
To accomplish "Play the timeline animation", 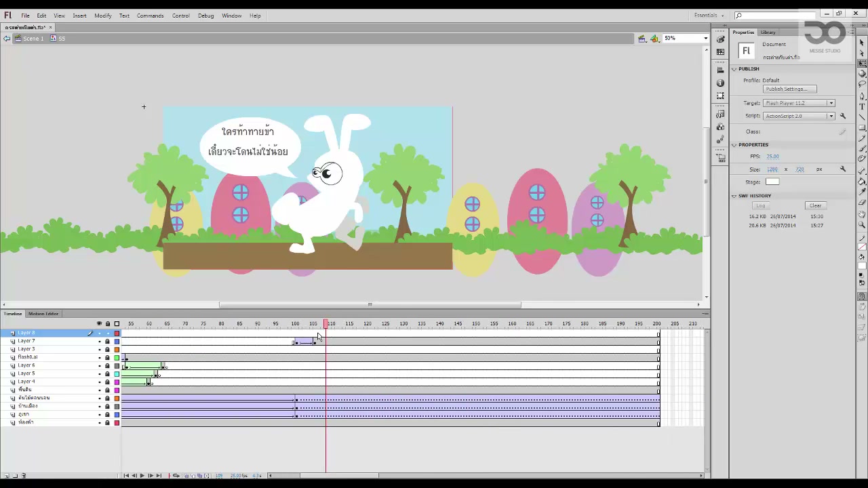I will (142, 476).
